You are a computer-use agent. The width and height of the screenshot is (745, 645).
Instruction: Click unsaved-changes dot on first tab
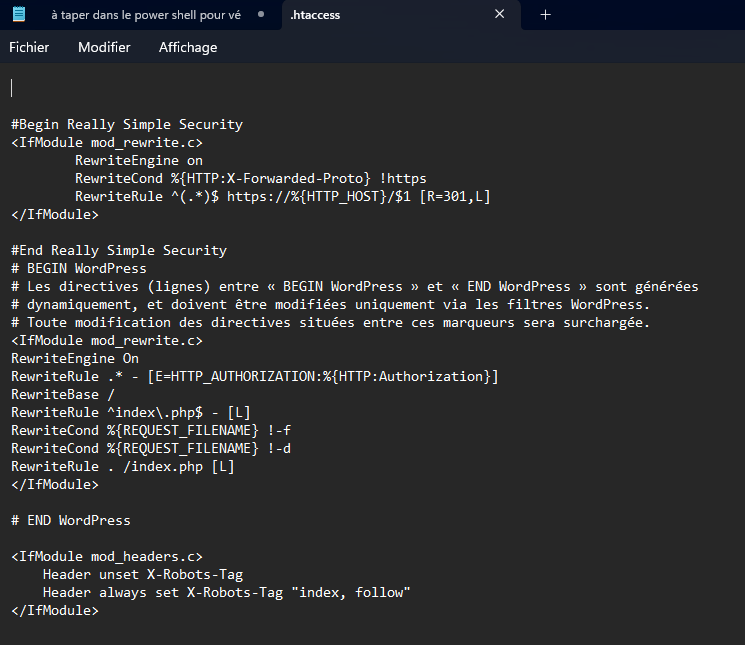click(261, 15)
